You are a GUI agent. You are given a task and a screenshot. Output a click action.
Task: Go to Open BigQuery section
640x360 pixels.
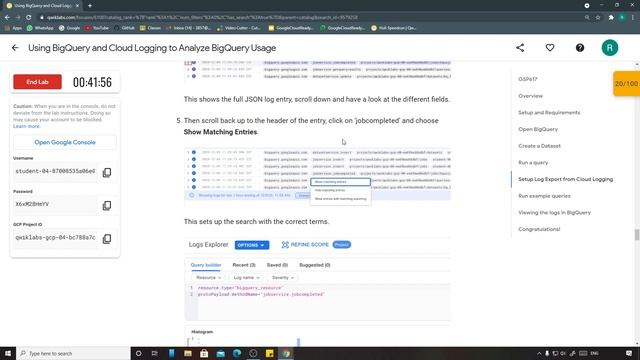[x=538, y=129]
